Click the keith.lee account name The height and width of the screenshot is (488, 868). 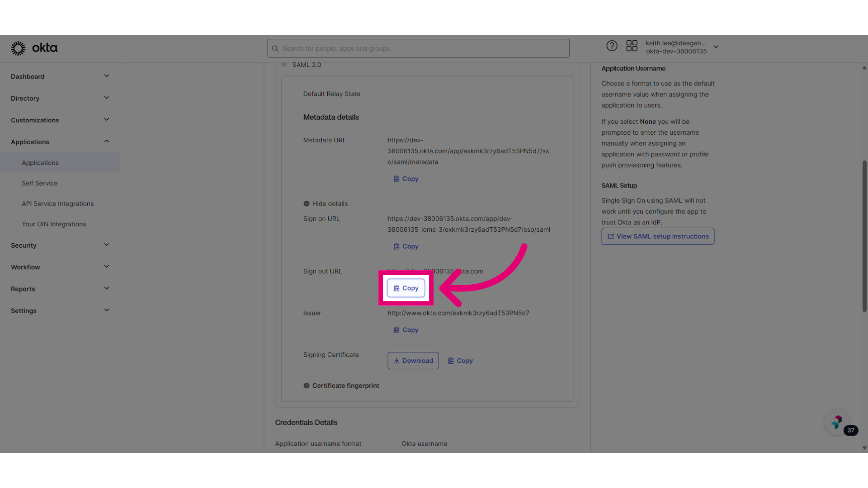coord(676,43)
